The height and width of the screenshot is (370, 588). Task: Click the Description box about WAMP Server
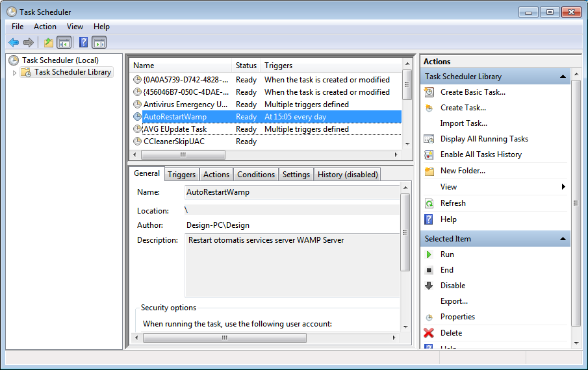[x=292, y=265]
